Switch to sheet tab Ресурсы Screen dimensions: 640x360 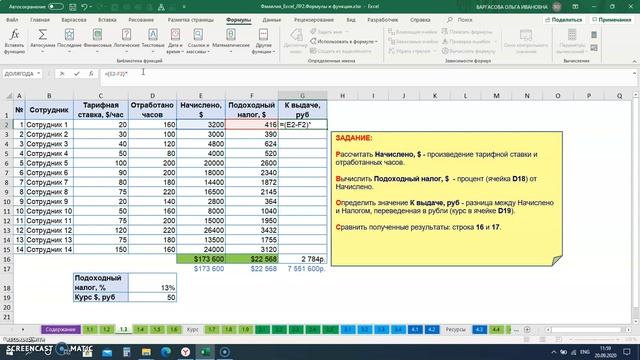(455, 329)
